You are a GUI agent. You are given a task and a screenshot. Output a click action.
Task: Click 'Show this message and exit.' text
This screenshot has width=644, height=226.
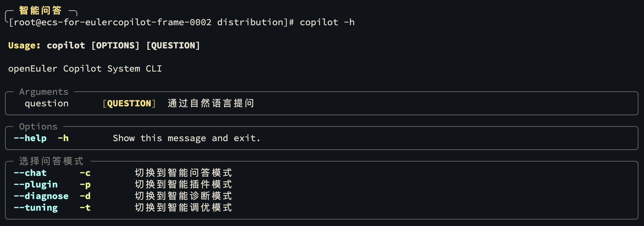pyautogui.click(x=186, y=138)
